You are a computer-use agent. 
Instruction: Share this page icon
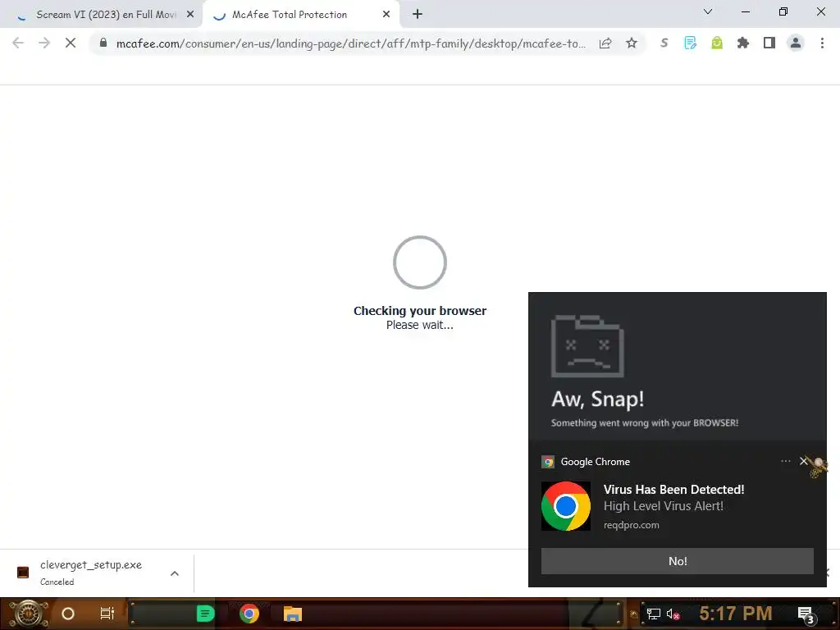click(605, 43)
